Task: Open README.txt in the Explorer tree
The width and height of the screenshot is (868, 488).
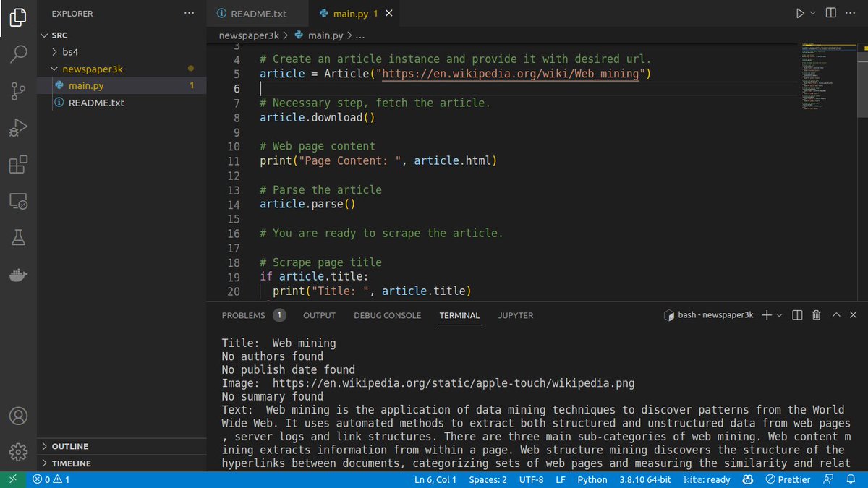Action: [x=122, y=103]
